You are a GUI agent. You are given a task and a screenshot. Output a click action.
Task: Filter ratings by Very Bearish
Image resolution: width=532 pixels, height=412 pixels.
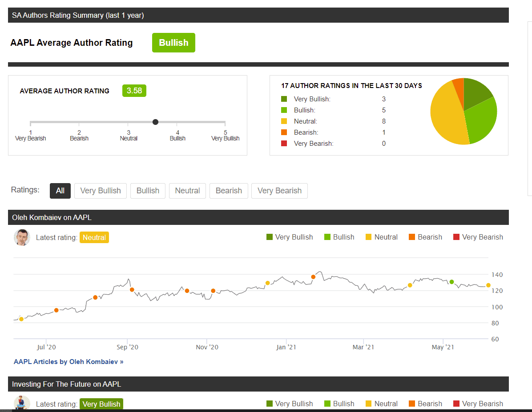pyautogui.click(x=279, y=191)
